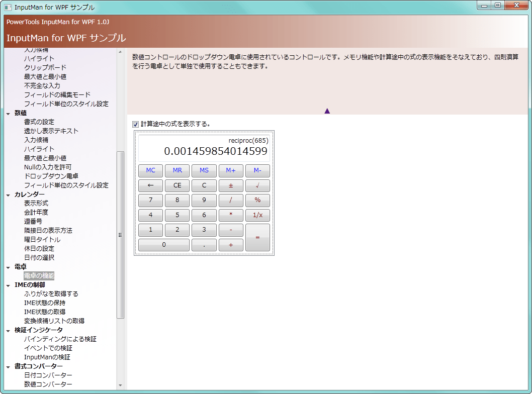Collapse the 検証インジケータ tree group

point(9,330)
